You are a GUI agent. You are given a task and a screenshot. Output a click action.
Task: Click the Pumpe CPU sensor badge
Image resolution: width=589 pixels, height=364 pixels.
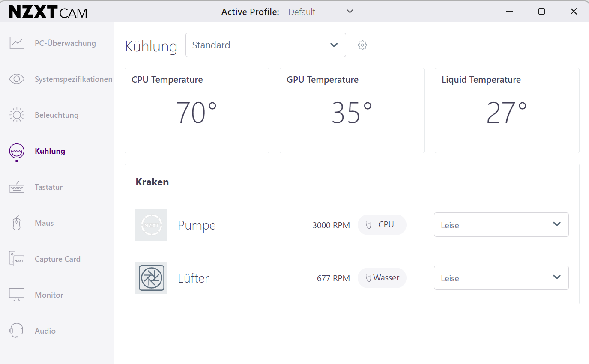(382, 224)
